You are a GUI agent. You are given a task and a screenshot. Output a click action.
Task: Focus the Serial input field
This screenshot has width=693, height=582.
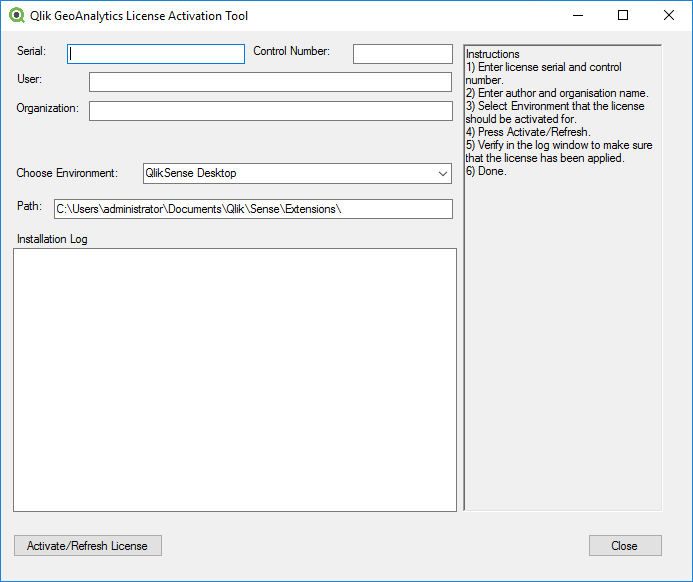point(156,54)
